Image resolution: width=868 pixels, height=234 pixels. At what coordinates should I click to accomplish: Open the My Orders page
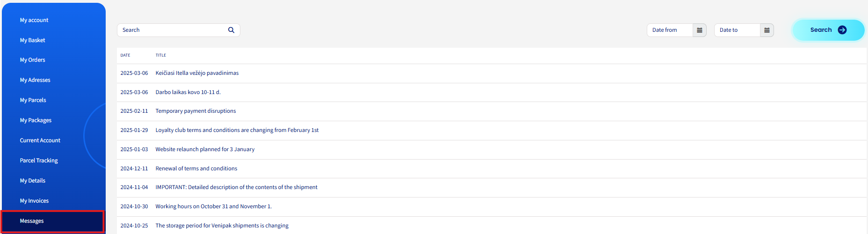[33, 60]
